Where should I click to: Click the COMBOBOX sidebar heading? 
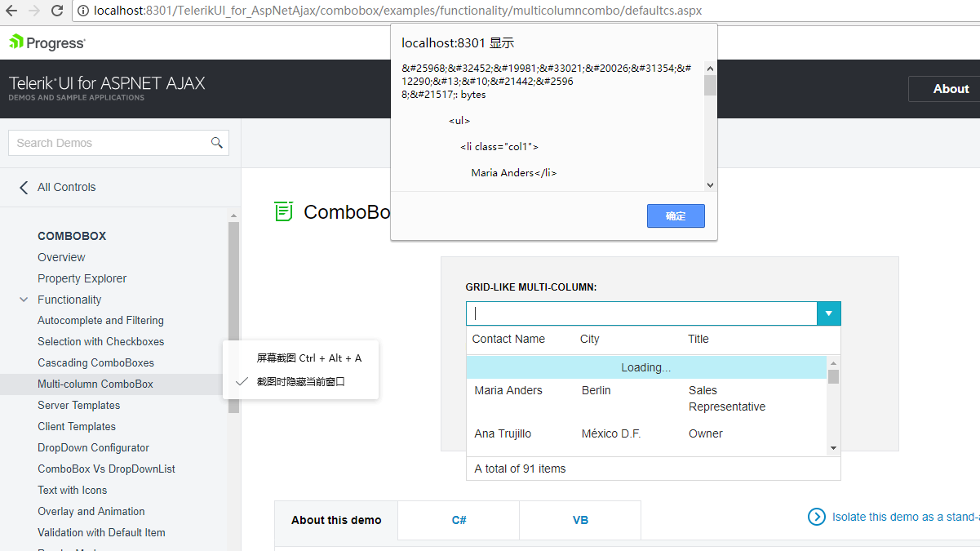72,236
